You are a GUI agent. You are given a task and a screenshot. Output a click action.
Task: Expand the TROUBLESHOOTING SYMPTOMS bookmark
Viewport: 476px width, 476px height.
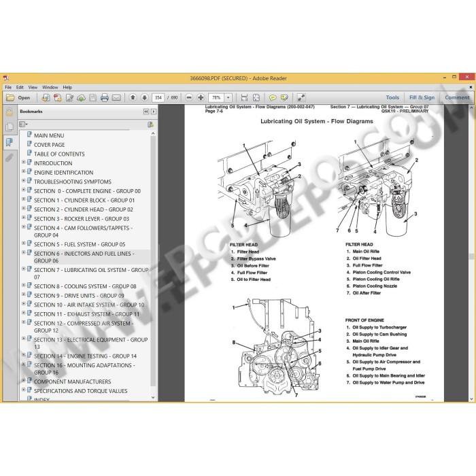(x=24, y=181)
